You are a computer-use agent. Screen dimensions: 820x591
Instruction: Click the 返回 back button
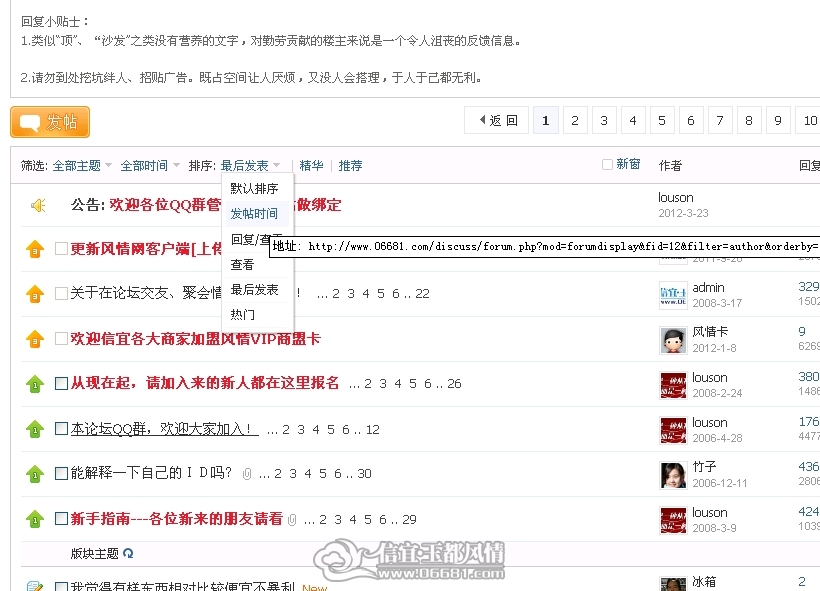tap(496, 120)
